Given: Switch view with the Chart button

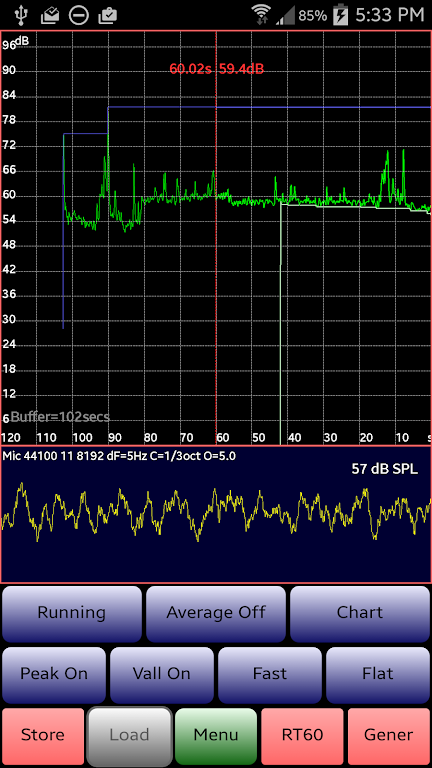Looking at the screenshot, I should 360,613.
